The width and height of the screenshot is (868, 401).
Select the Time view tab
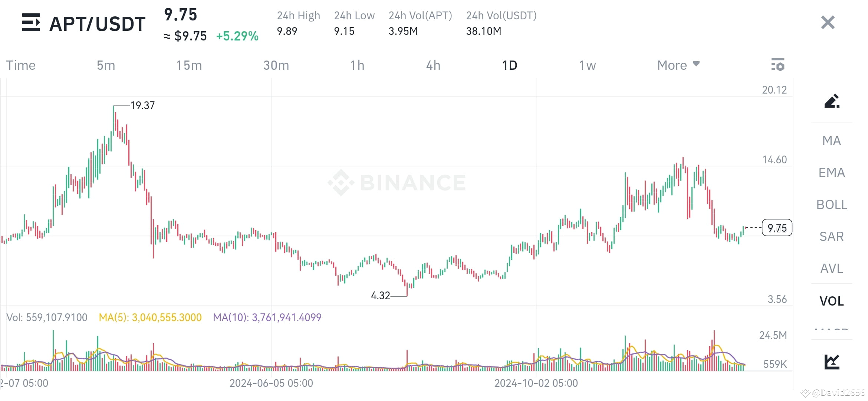point(21,65)
